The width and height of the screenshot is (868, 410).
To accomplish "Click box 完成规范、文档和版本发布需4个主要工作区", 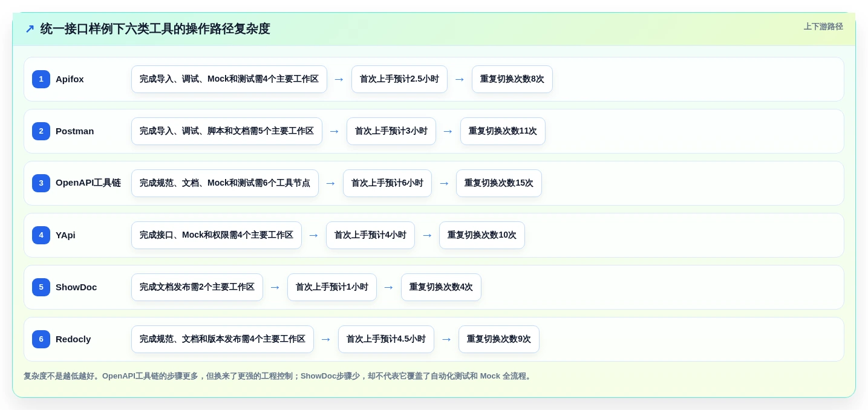I will coord(223,339).
